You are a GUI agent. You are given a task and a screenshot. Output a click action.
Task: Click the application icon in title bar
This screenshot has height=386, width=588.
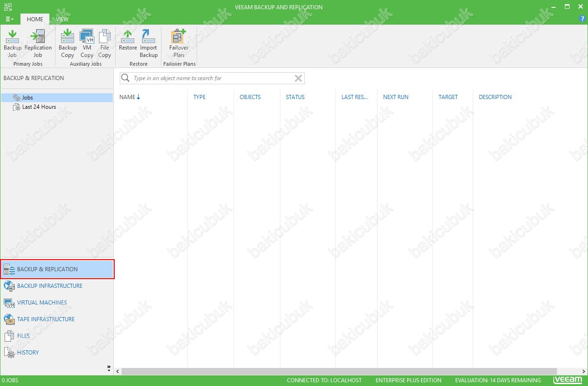(x=7, y=6)
